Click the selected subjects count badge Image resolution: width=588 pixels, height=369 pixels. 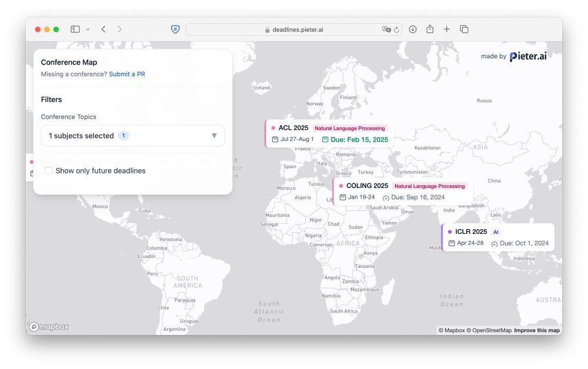tap(123, 136)
